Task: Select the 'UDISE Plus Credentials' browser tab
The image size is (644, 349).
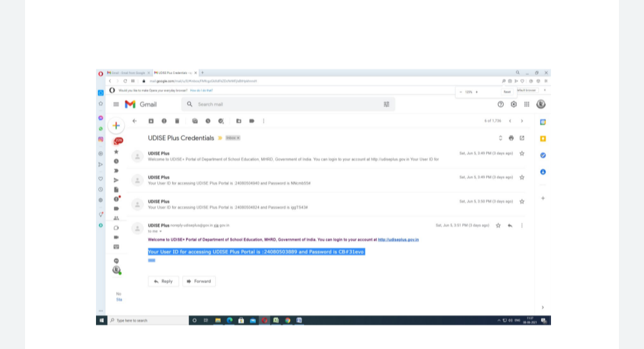Action: click(x=175, y=73)
